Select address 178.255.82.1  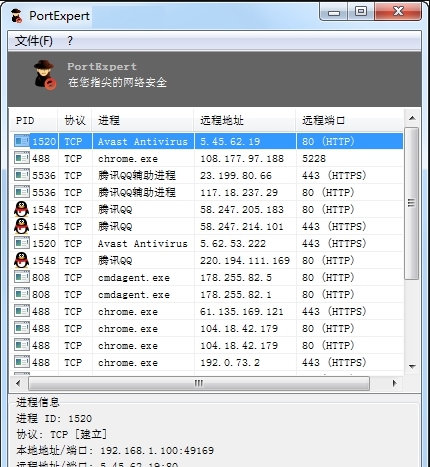point(236,294)
